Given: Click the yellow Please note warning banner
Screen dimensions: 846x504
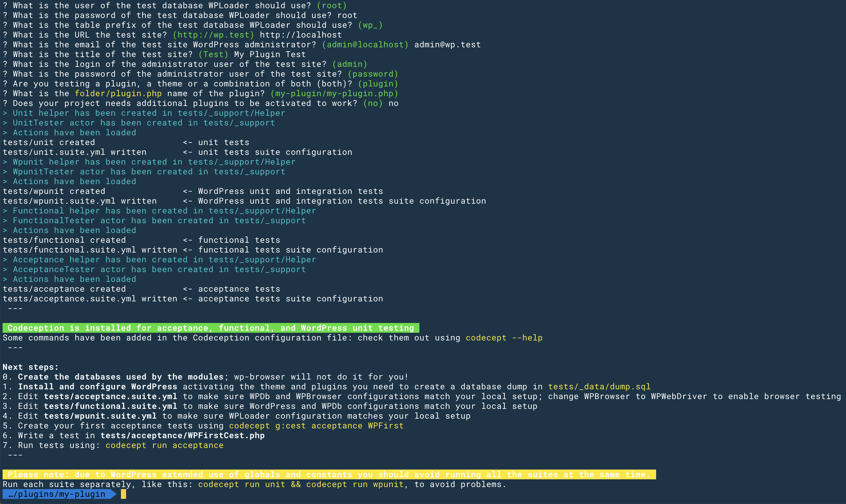Looking at the screenshot, I should click(x=329, y=474).
